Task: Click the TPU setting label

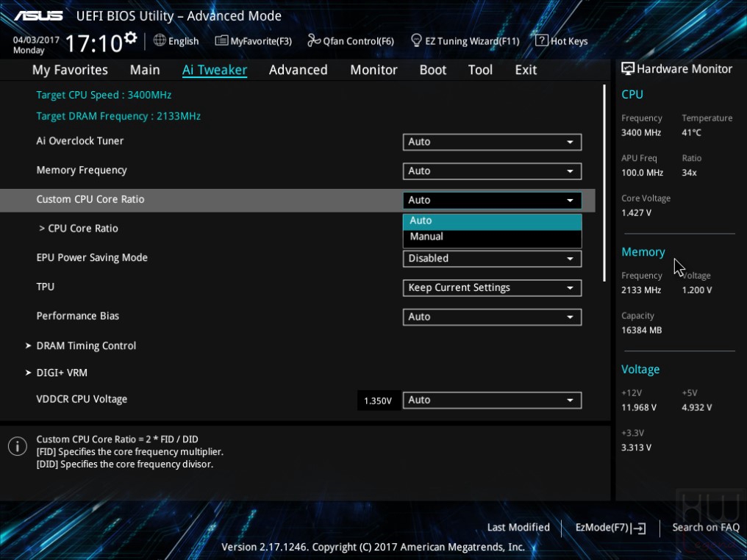Action: pos(46,287)
